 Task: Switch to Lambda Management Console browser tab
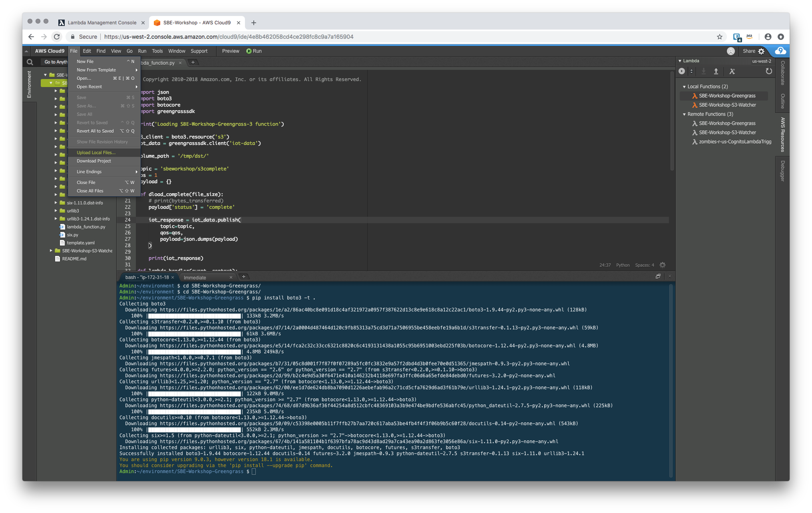point(102,23)
